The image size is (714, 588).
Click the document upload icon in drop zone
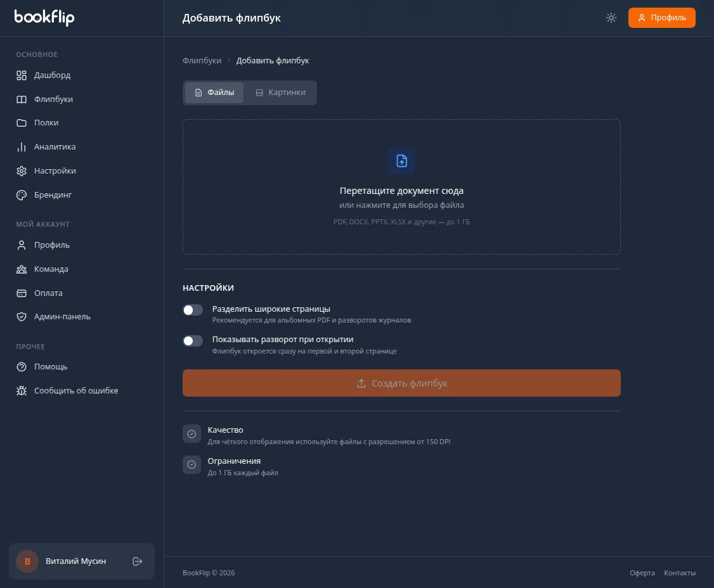pos(401,161)
